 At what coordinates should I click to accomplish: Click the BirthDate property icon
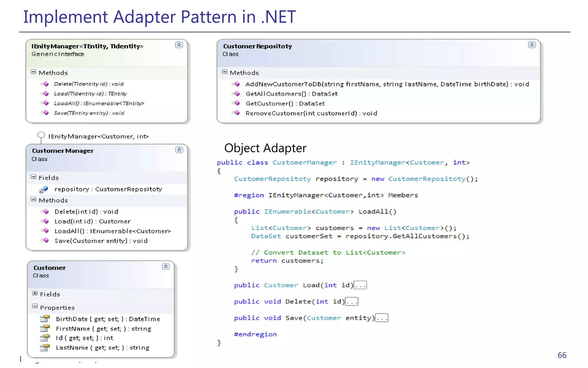[x=45, y=319]
